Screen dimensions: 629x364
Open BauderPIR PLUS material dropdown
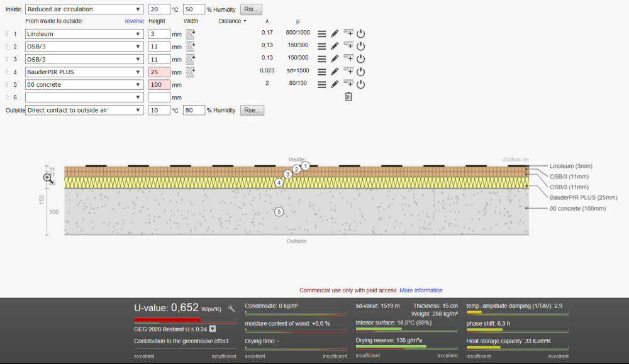(x=84, y=72)
